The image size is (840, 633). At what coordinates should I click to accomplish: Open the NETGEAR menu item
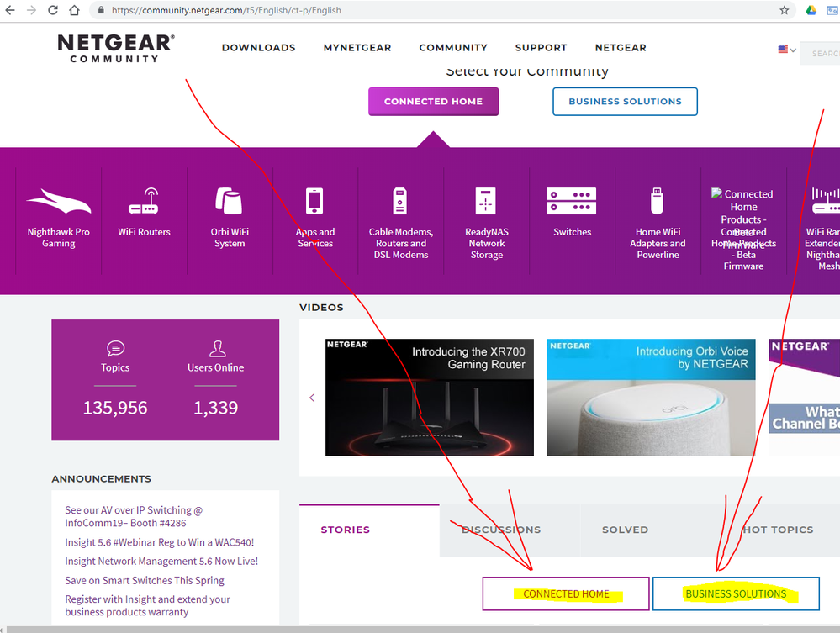(x=621, y=48)
